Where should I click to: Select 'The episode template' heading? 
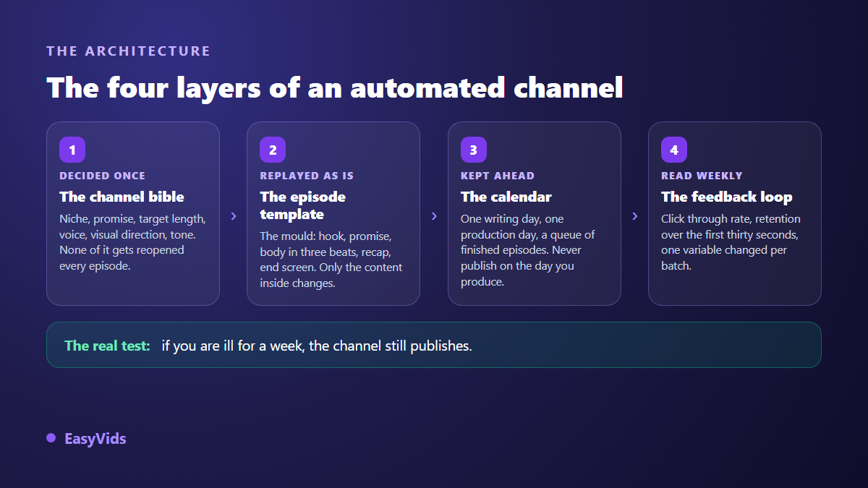(x=302, y=205)
